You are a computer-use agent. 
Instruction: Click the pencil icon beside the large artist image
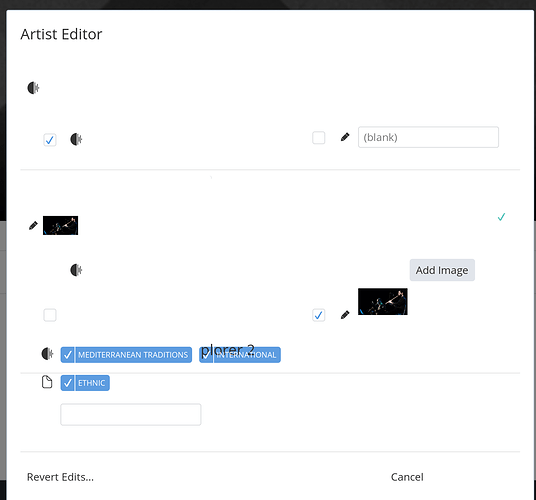[x=345, y=314]
